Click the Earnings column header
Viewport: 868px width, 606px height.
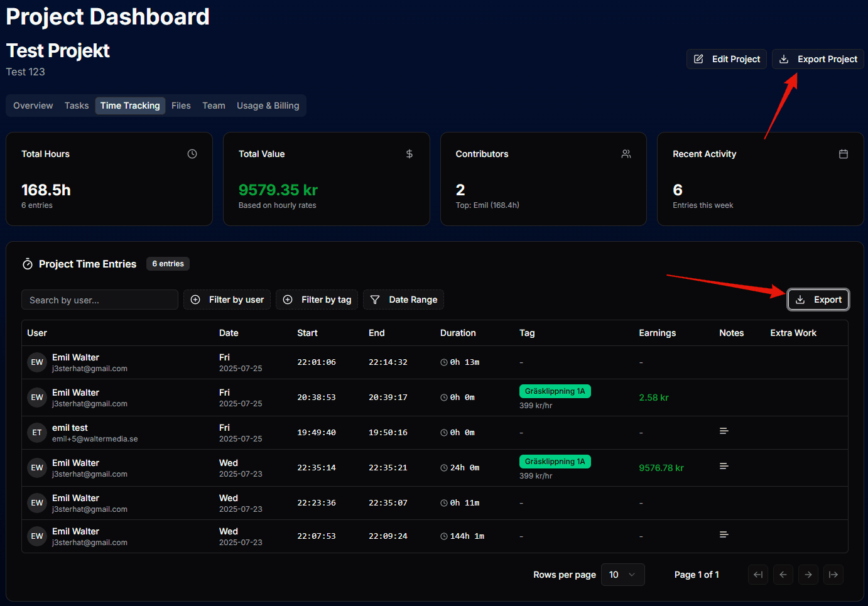(x=658, y=333)
